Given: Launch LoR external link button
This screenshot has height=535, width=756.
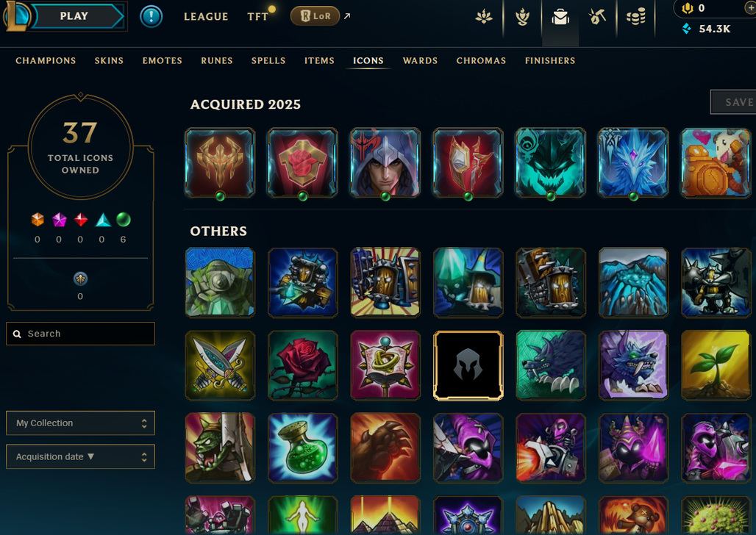Looking at the screenshot, I should [315, 16].
